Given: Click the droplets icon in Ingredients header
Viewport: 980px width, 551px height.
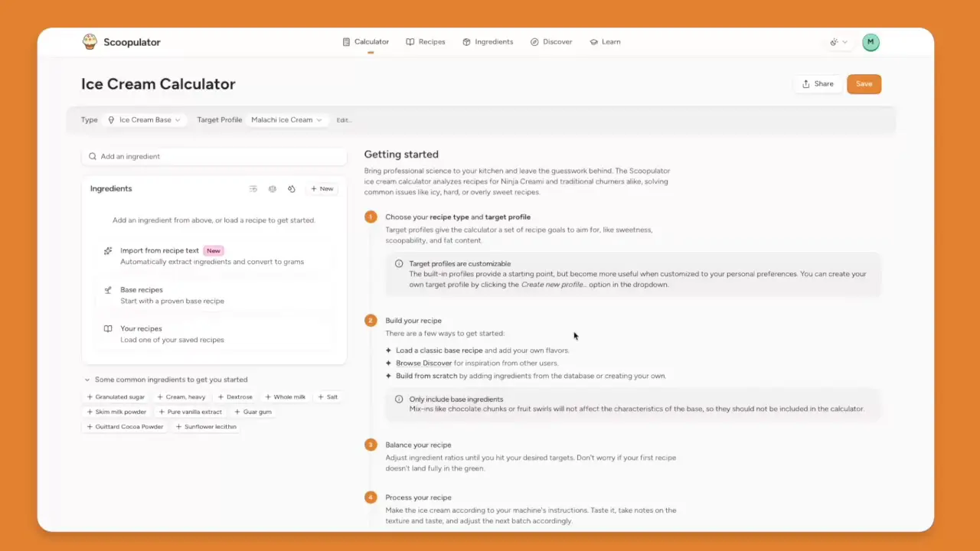Looking at the screenshot, I should [x=291, y=189].
